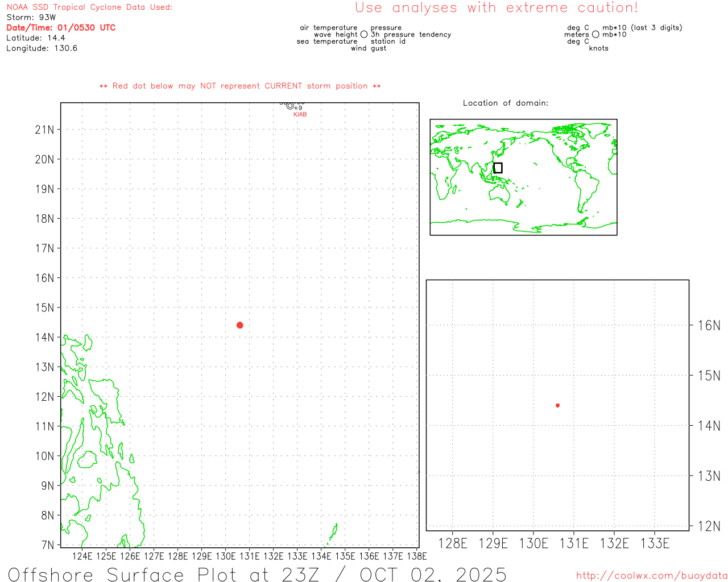Click the small green island near 134E
This screenshot has height=582, width=728.
tap(333, 533)
